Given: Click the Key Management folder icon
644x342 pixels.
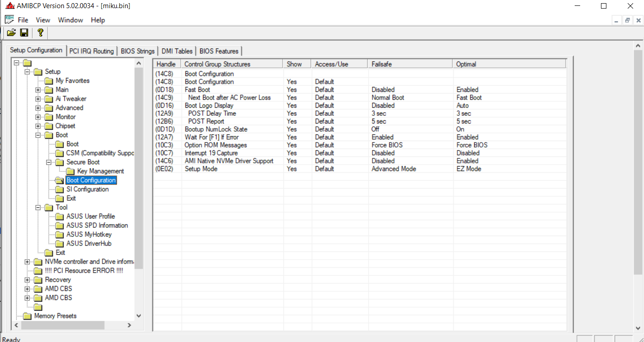Looking at the screenshot, I should [x=71, y=171].
